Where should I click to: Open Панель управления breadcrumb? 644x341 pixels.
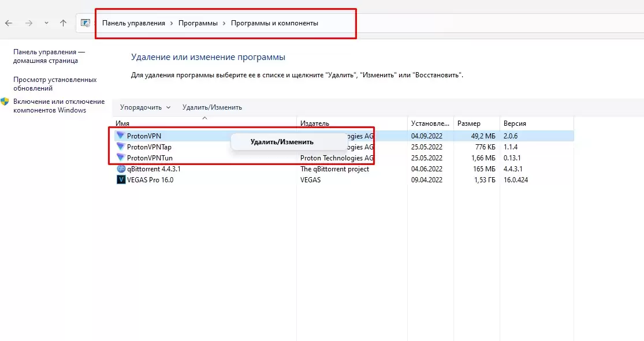(133, 24)
